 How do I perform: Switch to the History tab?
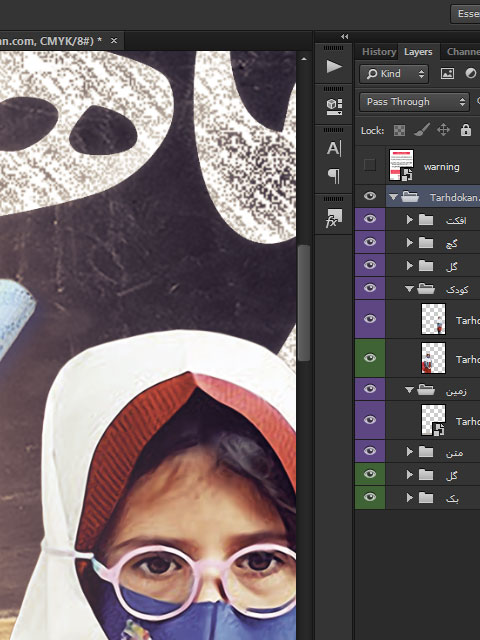coord(379,52)
